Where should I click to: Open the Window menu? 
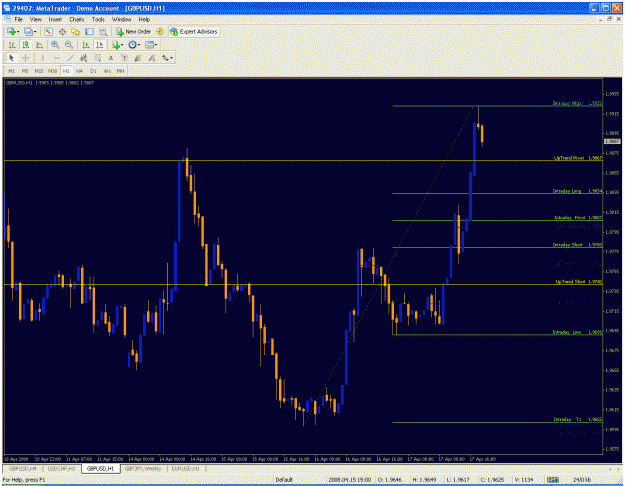point(122,19)
